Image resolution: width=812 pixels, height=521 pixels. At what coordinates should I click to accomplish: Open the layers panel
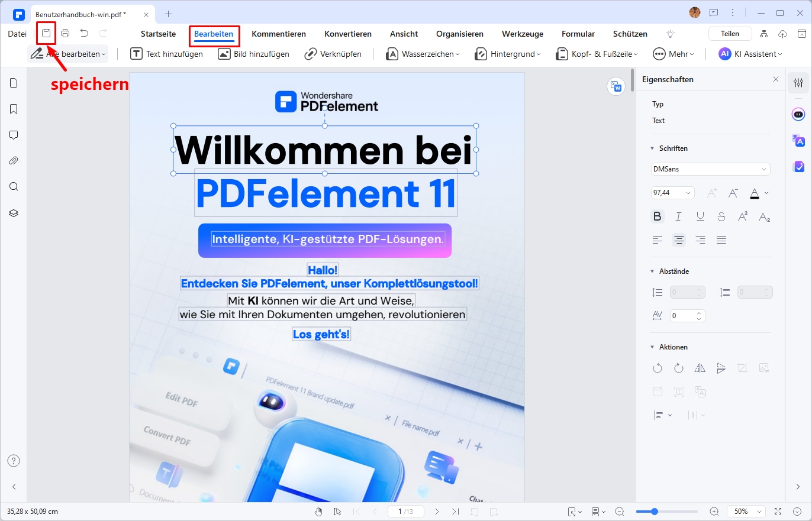(14, 213)
